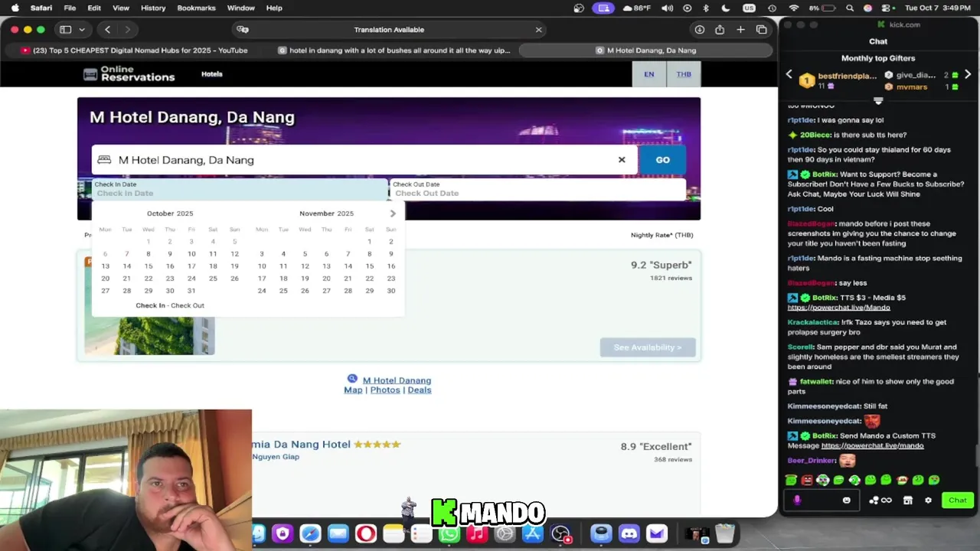Click the translate icon in address bar

tap(243, 30)
